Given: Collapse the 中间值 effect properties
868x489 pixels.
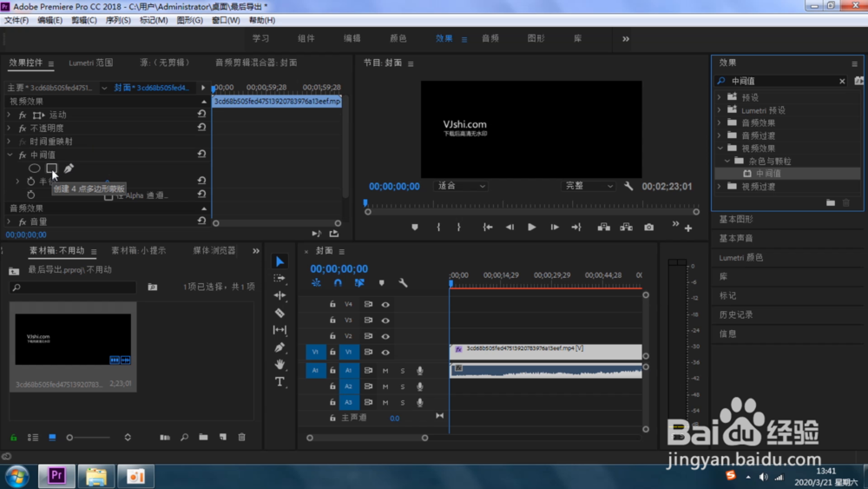Looking at the screenshot, I should pos(9,155).
